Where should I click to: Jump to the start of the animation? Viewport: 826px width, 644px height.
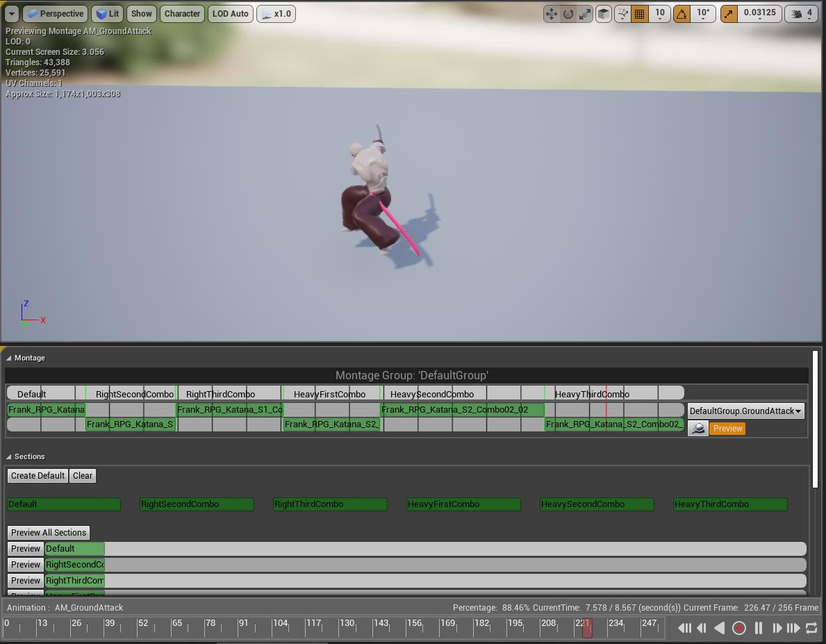684,628
